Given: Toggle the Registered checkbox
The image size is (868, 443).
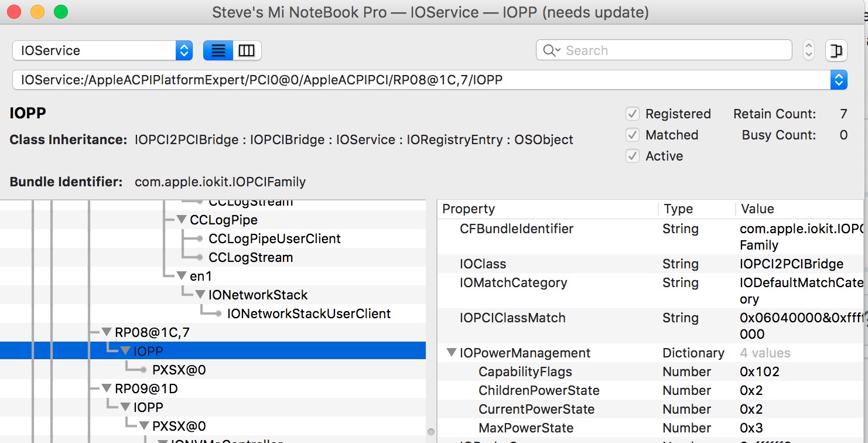Looking at the screenshot, I should [633, 114].
